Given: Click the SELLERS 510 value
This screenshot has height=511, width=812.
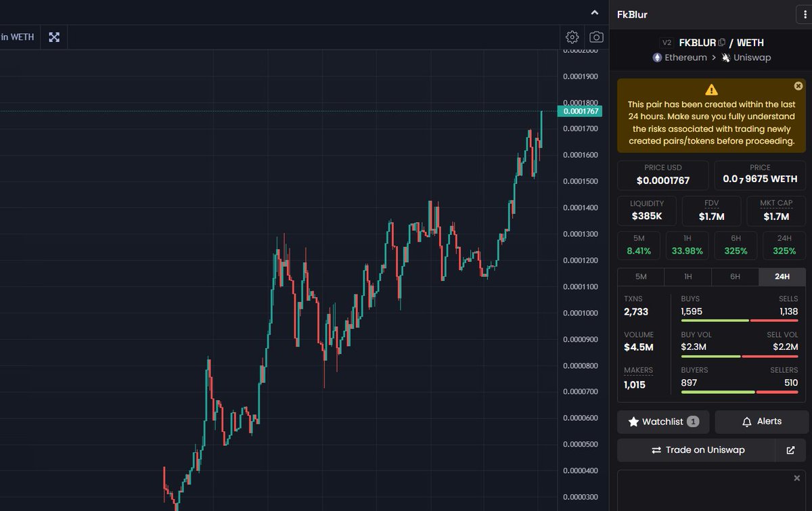Looking at the screenshot, I should [x=790, y=382].
